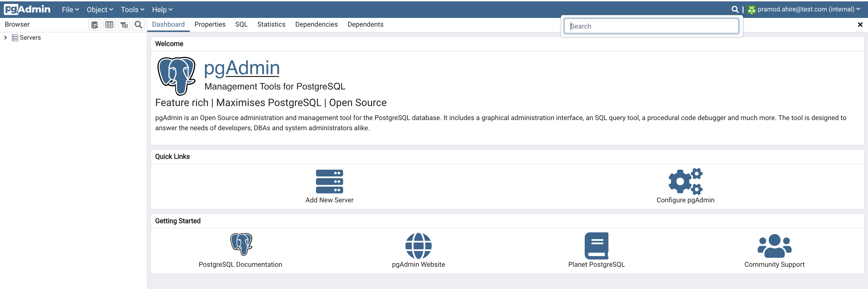Open the File menu dropdown
868x289 pixels.
70,9
